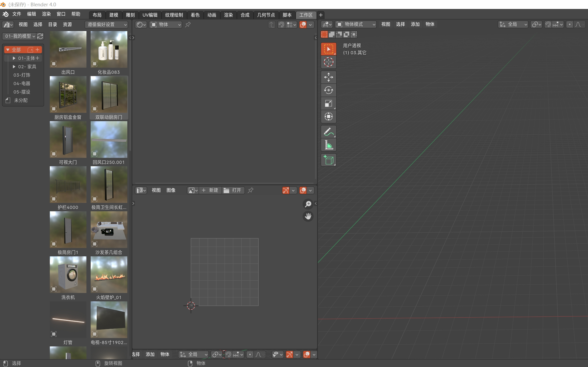Select the 洗衣机 asset thumbnail
The image size is (588, 367).
(68, 275)
